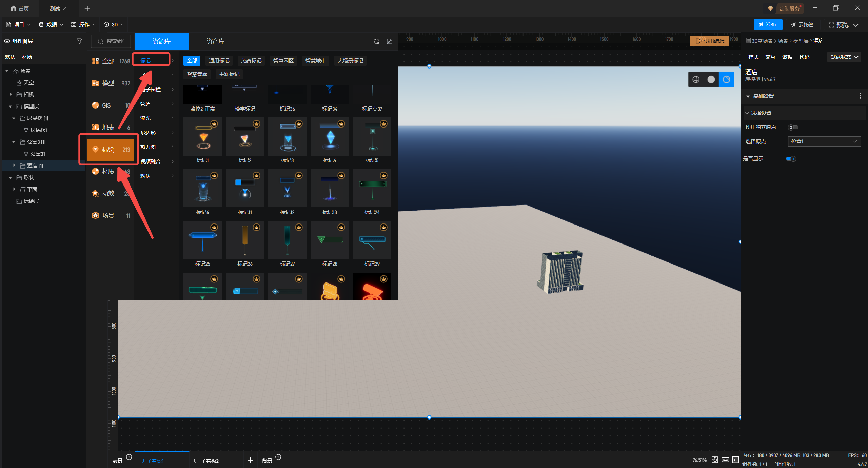Image resolution: width=868 pixels, height=468 pixels.
Task: Select the globe view mode icon
Action: (696, 79)
